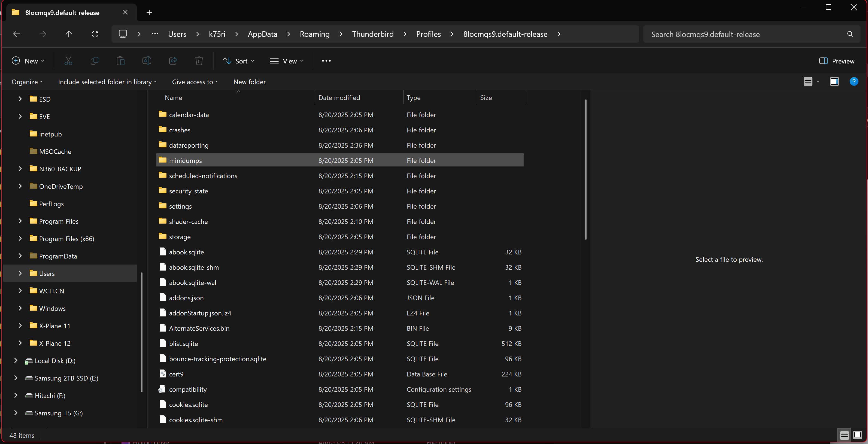The image size is (868, 444).
Task: Click the Delete trash icon
Action: point(199,61)
